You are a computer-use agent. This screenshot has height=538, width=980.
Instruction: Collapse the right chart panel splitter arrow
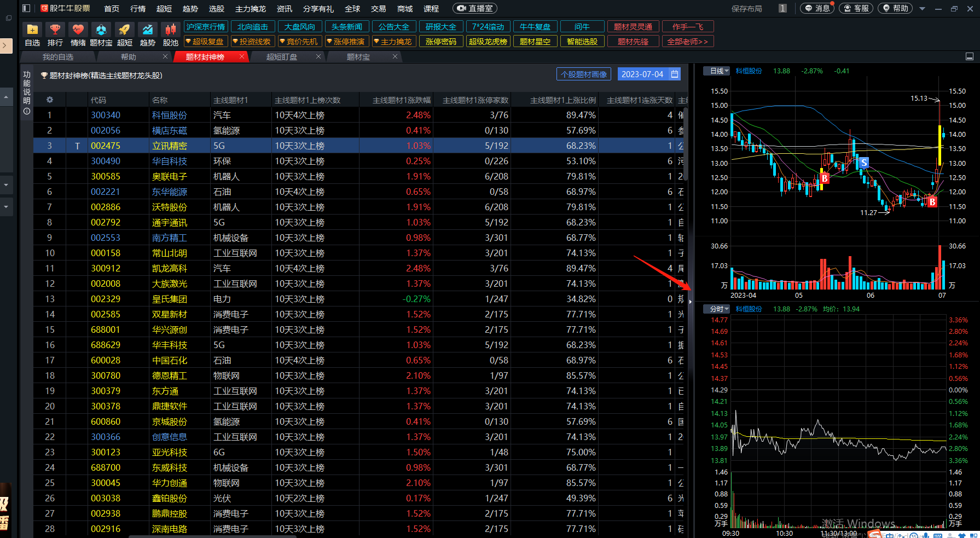691,302
